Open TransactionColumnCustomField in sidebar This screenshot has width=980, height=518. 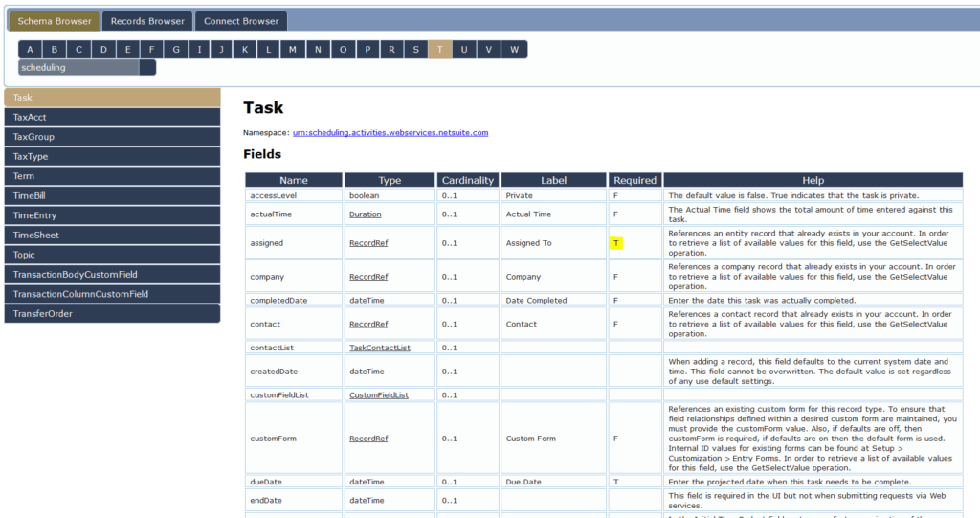[x=113, y=294]
